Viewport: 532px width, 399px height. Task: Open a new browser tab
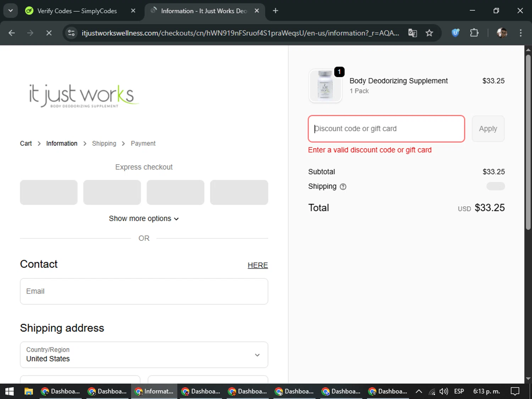[276, 11]
